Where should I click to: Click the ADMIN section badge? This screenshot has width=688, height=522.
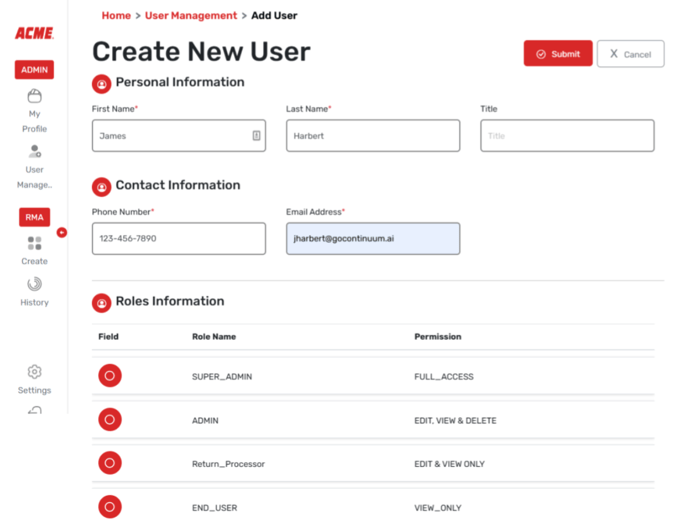pyautogui.click(x=34, y=70)
